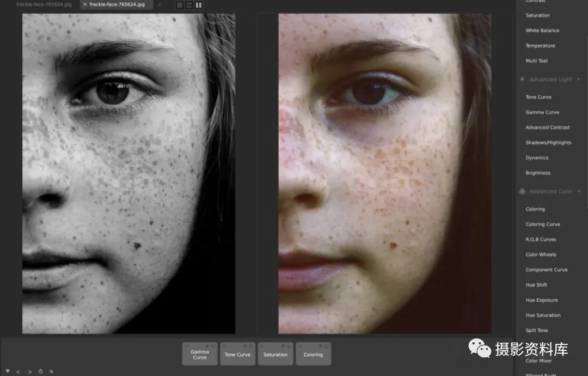The width and height of the screenshot is (588, 376).
Task: Close the active freckle-face-765624.jpg tab
Action: click(85, 4)
